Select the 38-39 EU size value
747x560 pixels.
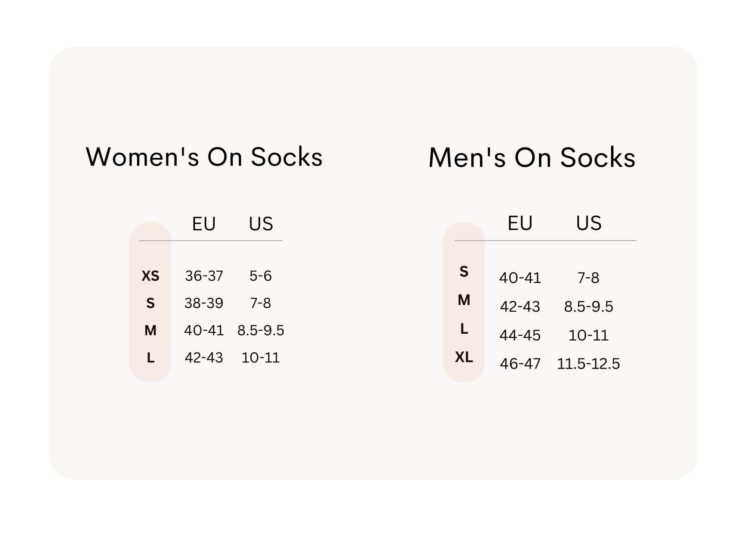[x=204, y=303]
